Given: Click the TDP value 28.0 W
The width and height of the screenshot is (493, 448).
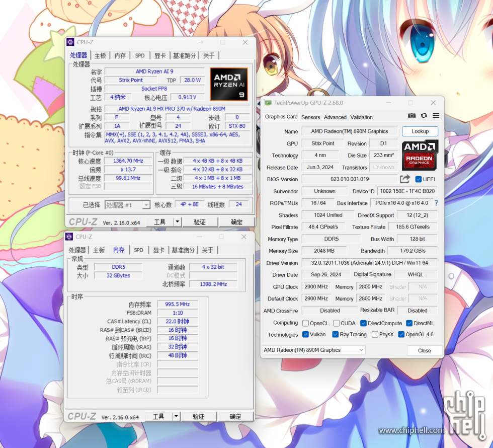Looking at the screenshot, I should [x=192, y=80].
